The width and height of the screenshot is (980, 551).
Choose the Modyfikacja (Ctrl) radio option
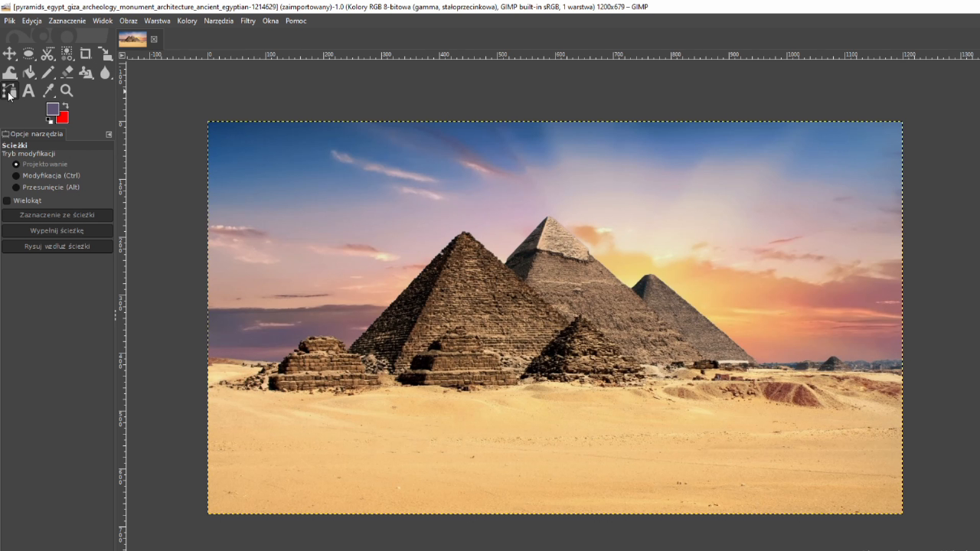[x=16, y=176]
